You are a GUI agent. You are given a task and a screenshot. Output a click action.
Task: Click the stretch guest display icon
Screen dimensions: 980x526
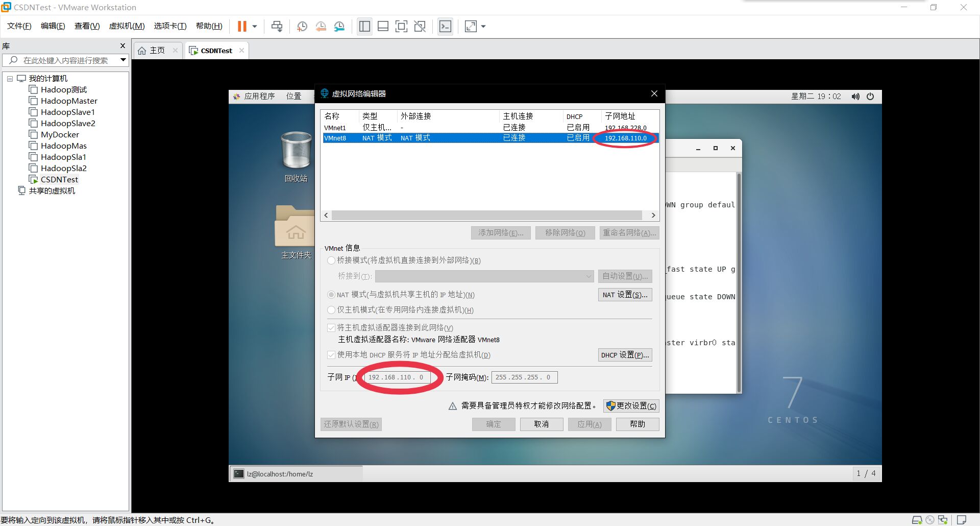(471, 26)
